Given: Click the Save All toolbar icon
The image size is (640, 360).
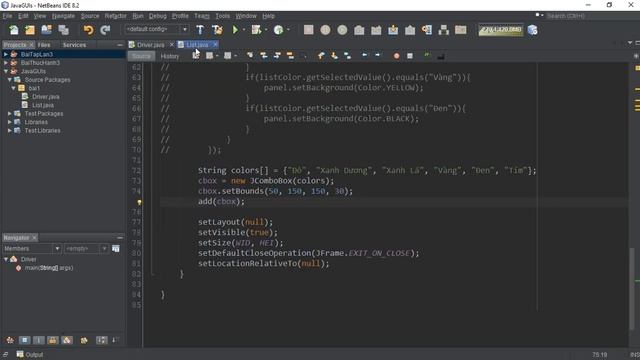Looking at the screenshot, I should click(x=63, y=30).
